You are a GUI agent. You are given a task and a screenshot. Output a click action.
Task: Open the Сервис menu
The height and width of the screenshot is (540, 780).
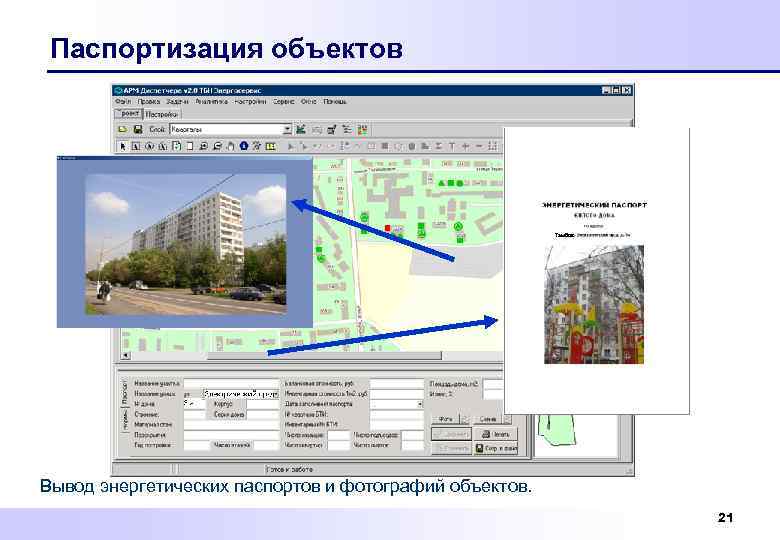pyautogui.click(x=284, y=101)
